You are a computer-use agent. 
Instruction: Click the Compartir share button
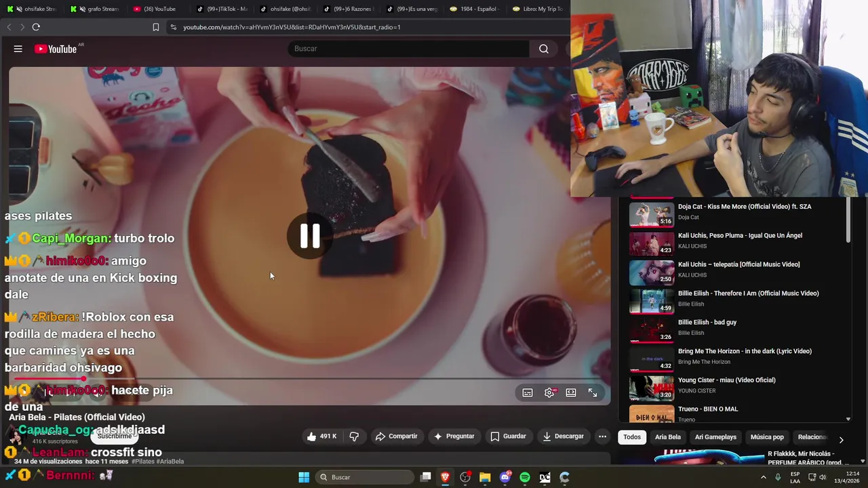[x=396, y=436]
